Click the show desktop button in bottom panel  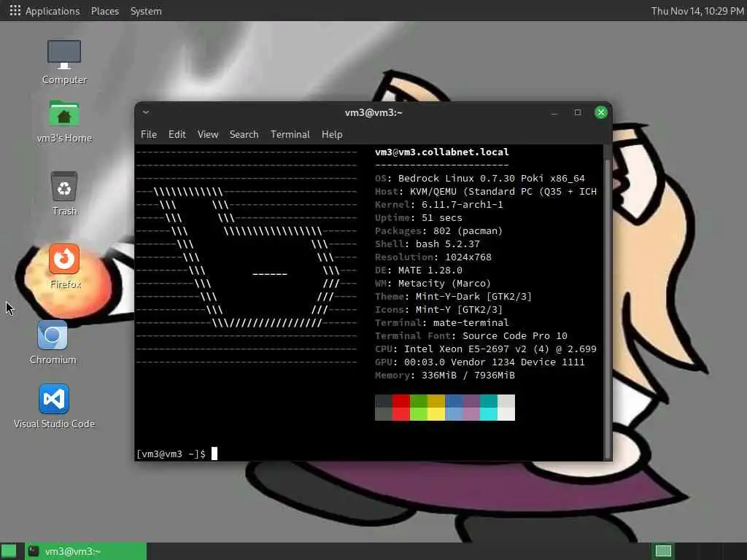[x=9, y=551]
